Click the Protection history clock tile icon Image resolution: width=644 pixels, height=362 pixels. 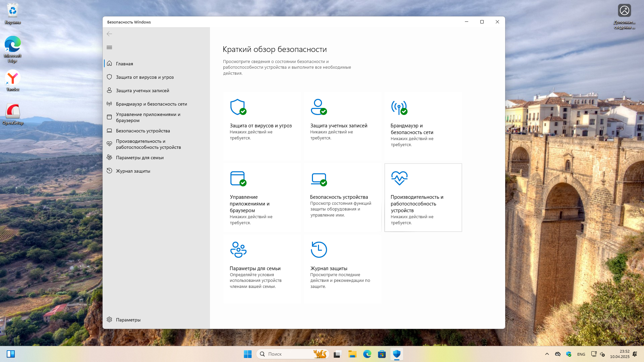pyautogui.click(x=319, y=250)
